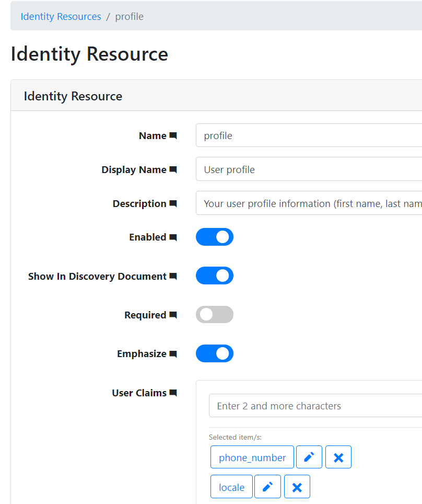The height and width of the screenshot is (504, 422).
Task: Remove the locale claim via X icon
Action: 297,486
